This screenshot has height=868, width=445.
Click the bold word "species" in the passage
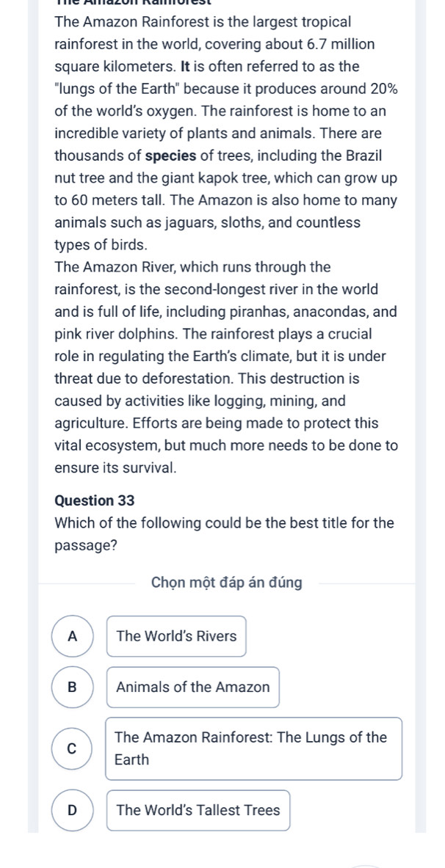coord(170,156)
